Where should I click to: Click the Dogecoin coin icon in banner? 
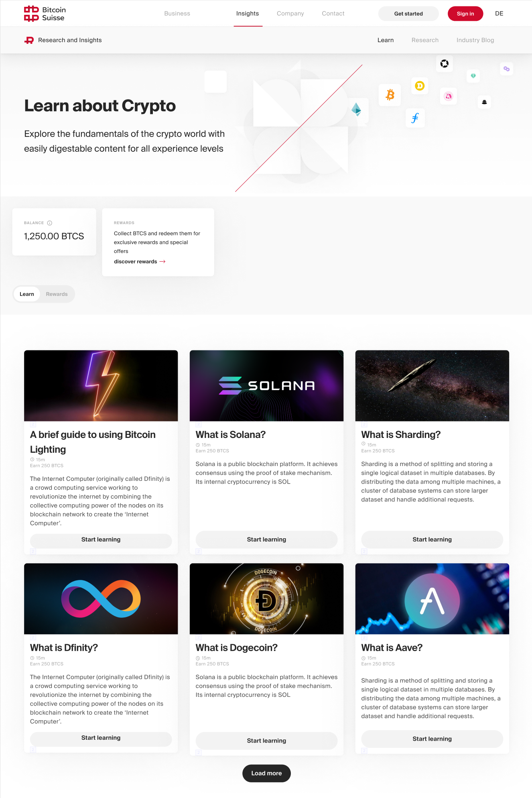420,85
